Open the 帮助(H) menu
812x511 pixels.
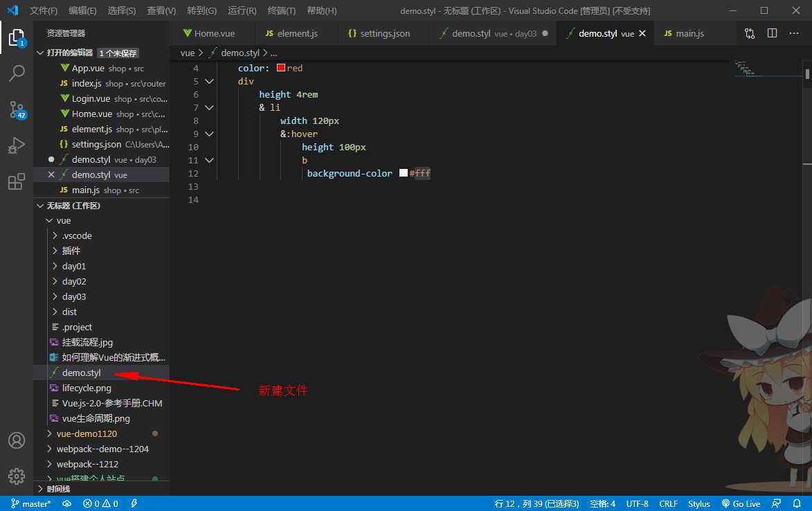click(x=322, y=10)
